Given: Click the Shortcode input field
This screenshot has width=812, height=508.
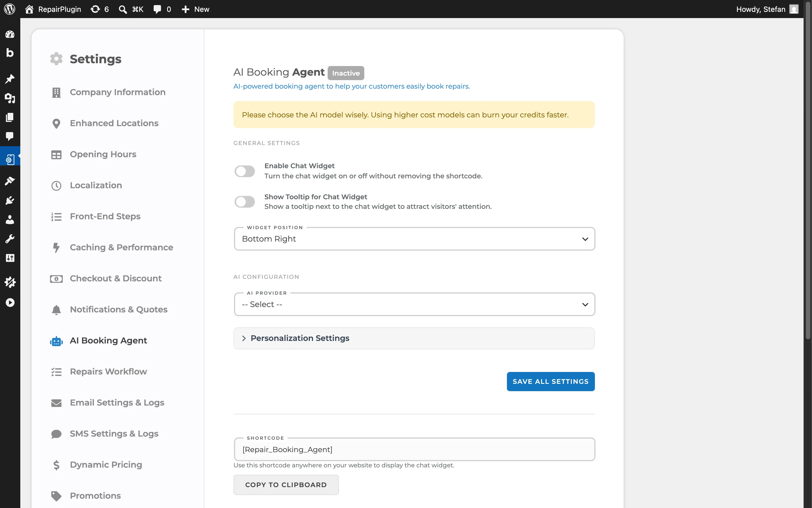Looking at the screenshot, I should pos(414,450).
